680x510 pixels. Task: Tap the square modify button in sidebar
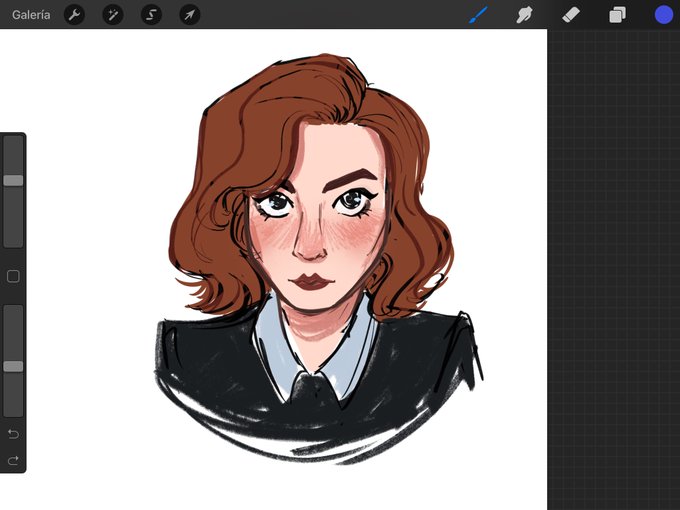coord(13,276)
